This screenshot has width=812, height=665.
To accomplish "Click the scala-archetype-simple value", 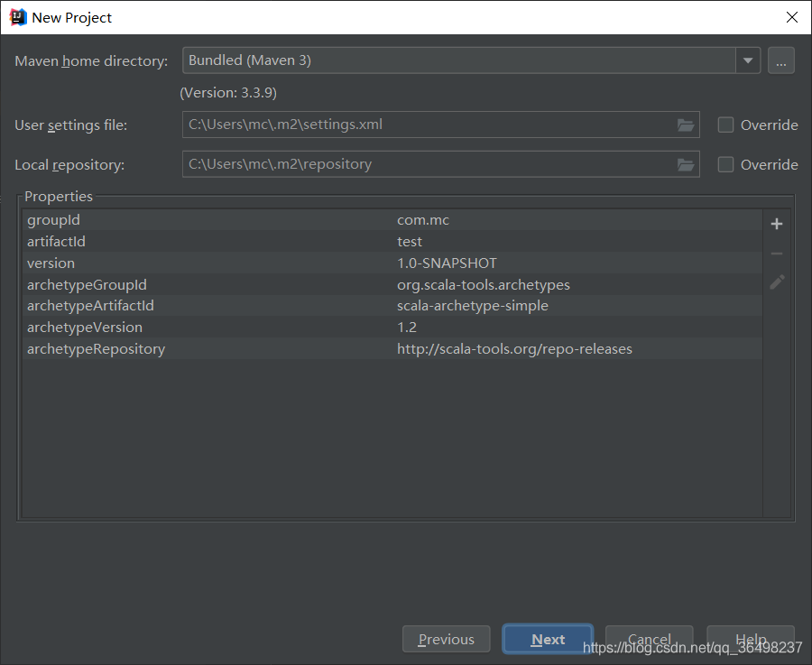I will pos(472,306).
